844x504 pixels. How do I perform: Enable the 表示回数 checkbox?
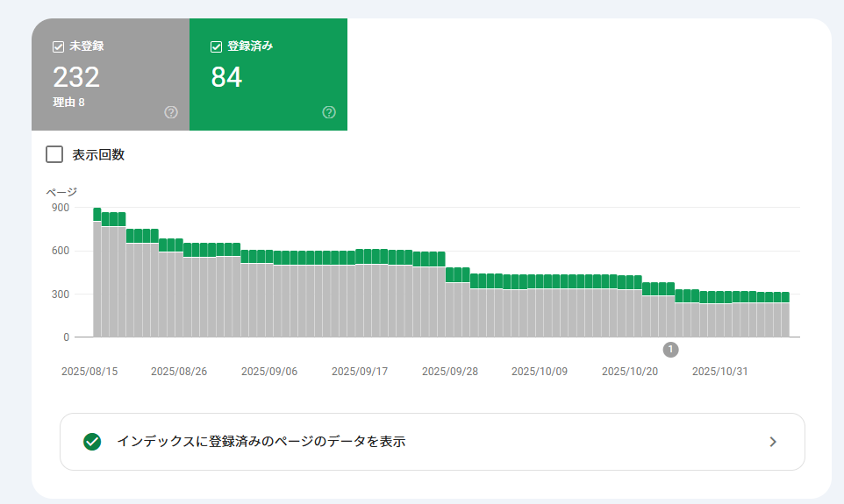54,155
